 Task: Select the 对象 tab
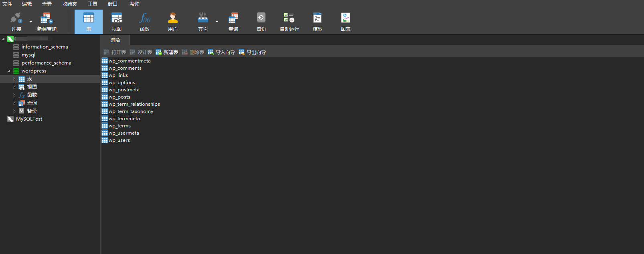point(115,40)
